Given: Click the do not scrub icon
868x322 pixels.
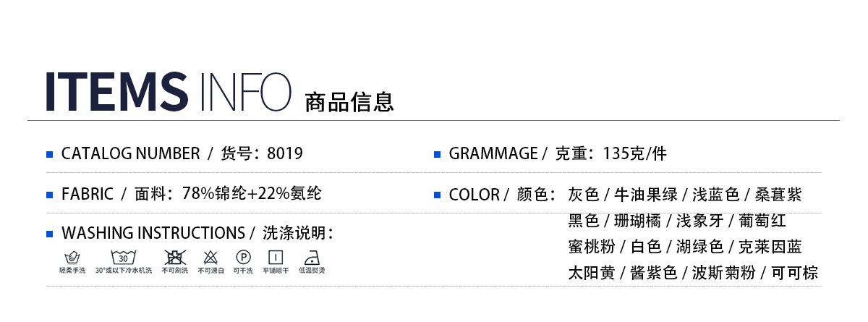Looking at the screenshot, I should [174, 257].
